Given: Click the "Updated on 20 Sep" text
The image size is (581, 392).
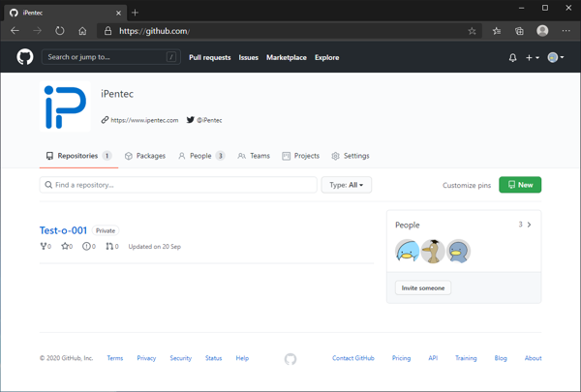Looking at the screenshot, I should 155,247.
